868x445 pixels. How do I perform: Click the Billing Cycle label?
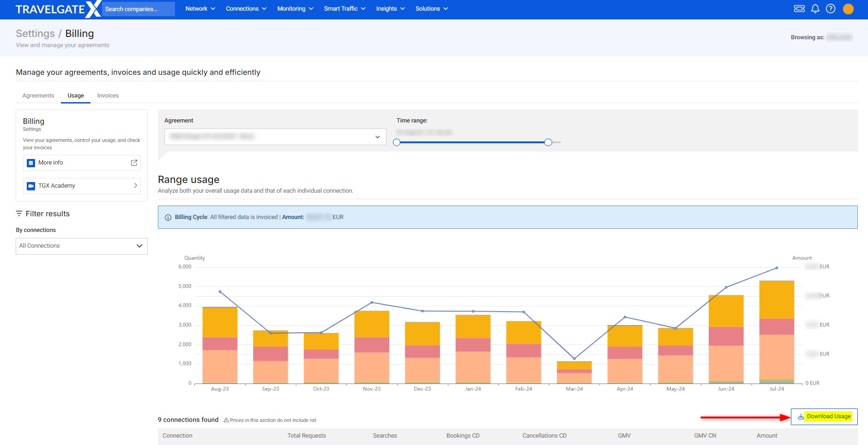[x=191, y=217]
